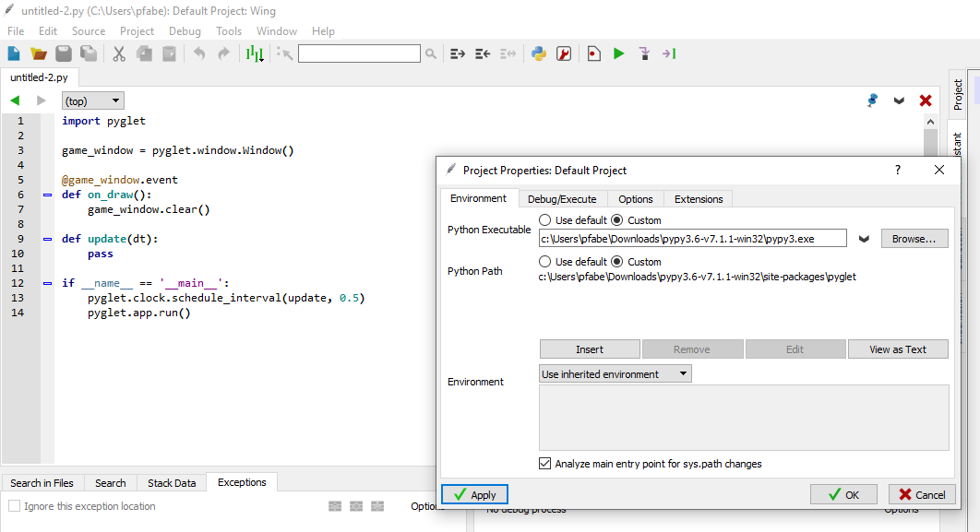980x532 pixels.
Task: Close the editor with the red X icon
Action: click(x=926, y=100)
